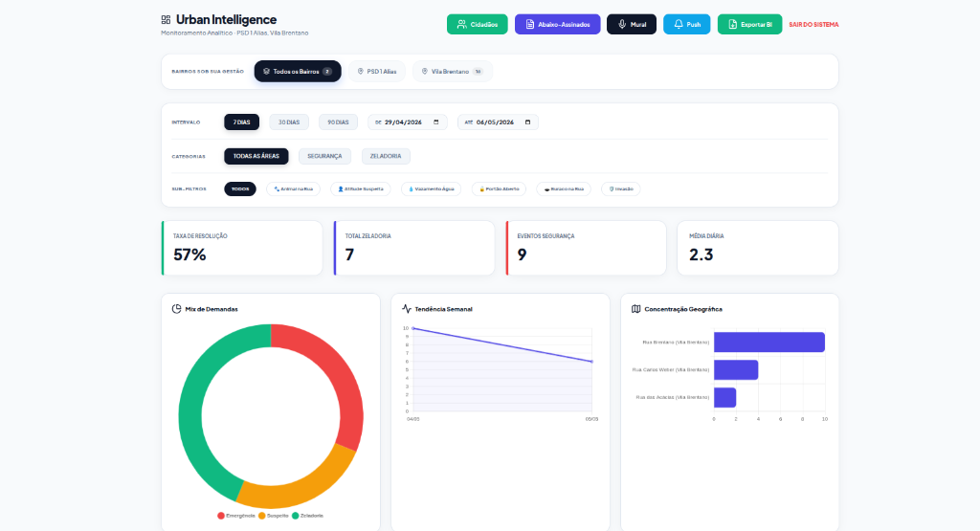The image size is (980, 531).
Task: Click the bell icon on Push
Action: tap(679, 24)
